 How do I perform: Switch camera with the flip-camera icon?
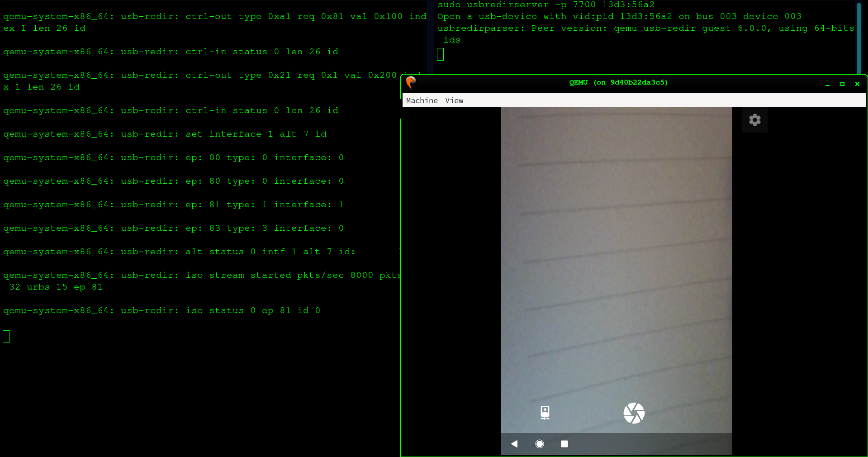pyautogui.click(x=545, y=413)
